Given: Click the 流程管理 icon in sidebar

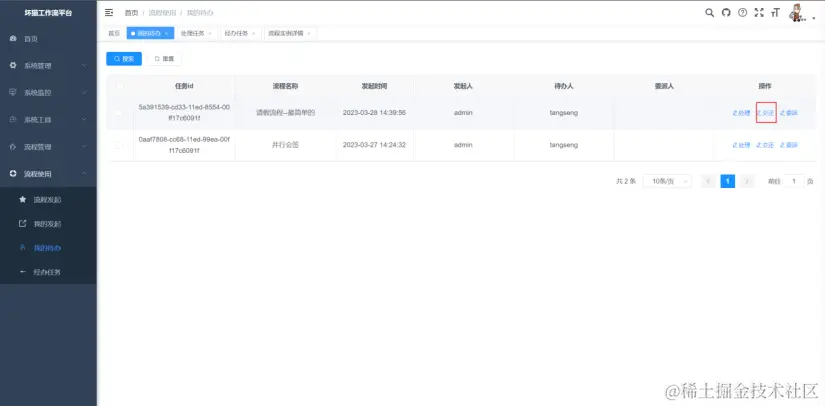Looking at the screenshot, I should (13, 147).
